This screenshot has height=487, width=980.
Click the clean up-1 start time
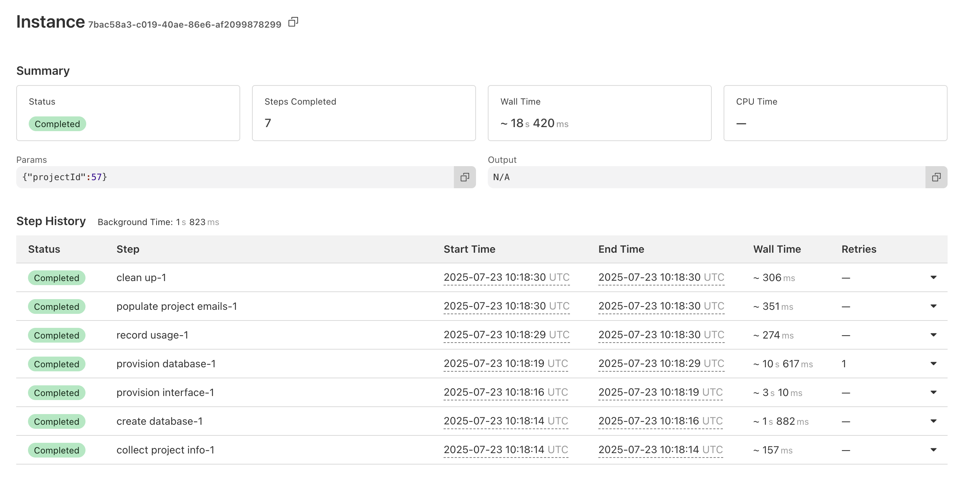coord(506,277)
